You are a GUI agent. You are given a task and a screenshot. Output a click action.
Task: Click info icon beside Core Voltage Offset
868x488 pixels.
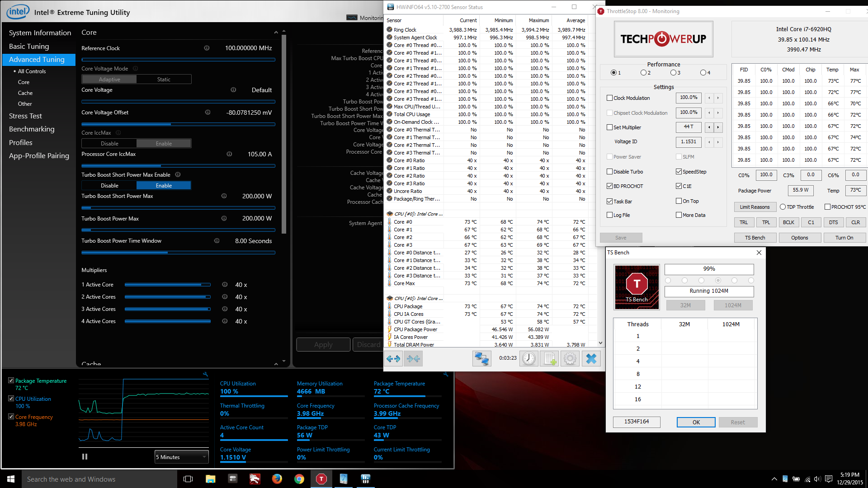(208, 113)
